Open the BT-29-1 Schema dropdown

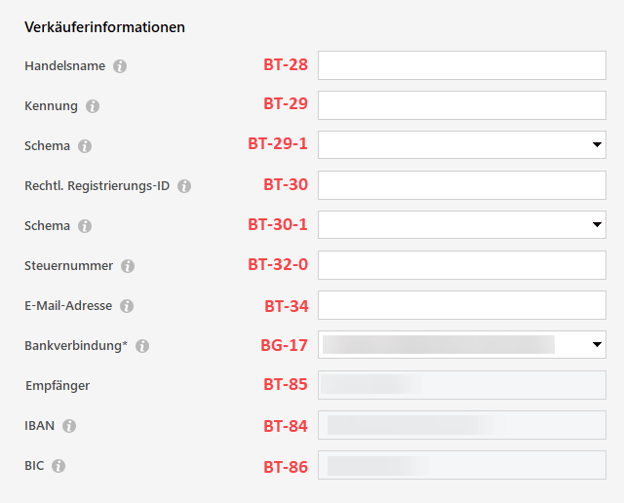click(x=462, y=145)
